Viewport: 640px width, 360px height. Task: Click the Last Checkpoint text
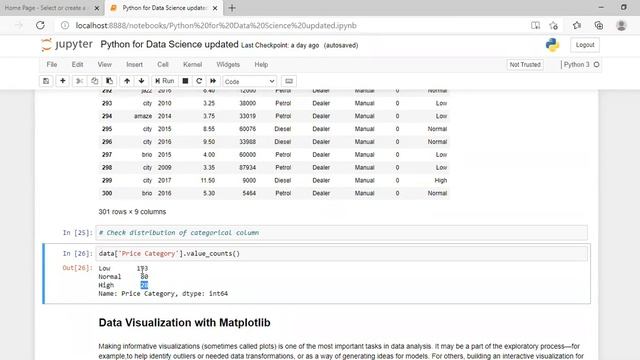280,45
